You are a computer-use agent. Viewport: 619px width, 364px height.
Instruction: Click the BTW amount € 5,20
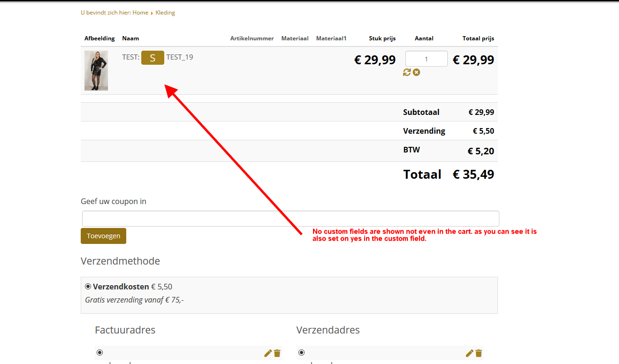481,151
